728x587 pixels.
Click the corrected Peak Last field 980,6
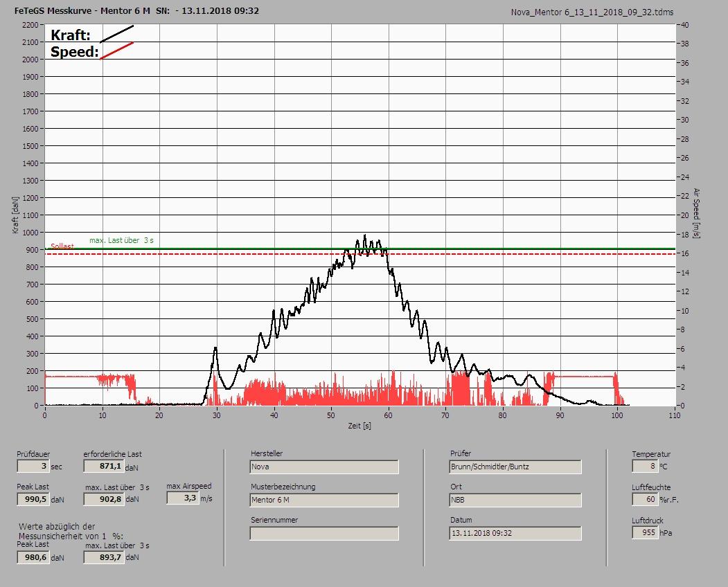pos(33,557)
